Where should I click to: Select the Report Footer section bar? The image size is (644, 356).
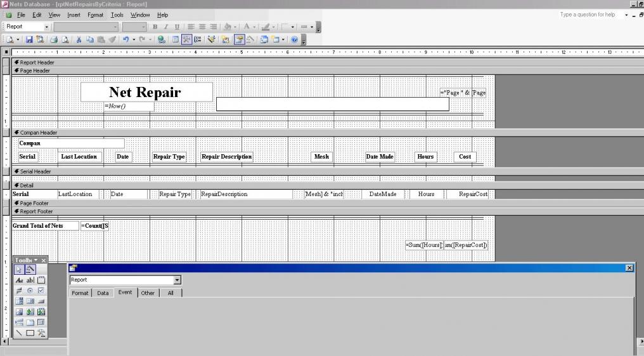328,211
